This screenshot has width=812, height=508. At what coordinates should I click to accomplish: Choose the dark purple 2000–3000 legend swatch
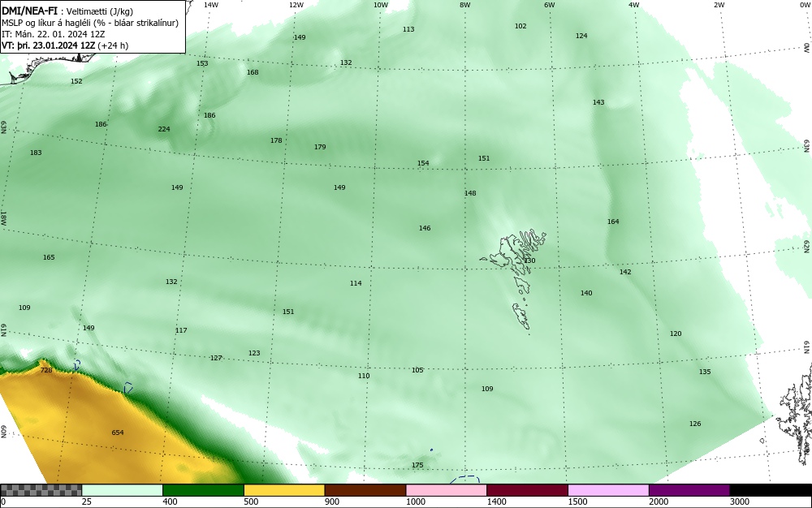click(689, 490)
